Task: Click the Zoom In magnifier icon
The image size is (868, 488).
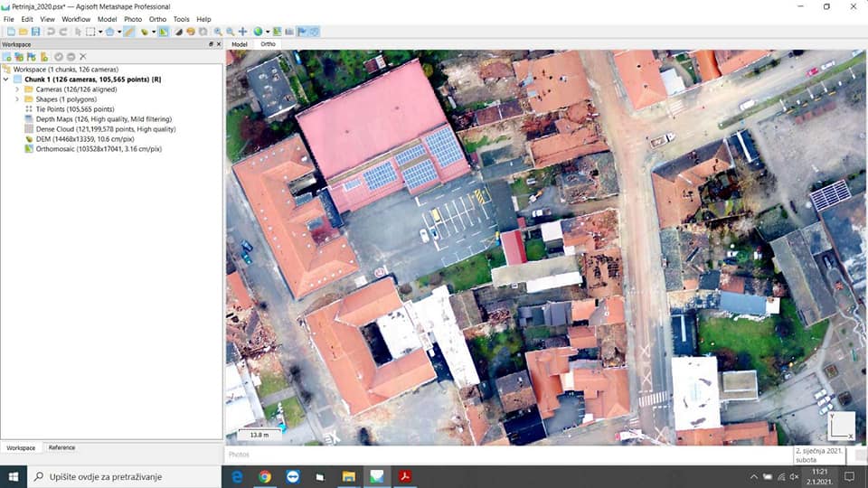Action: 218,32
